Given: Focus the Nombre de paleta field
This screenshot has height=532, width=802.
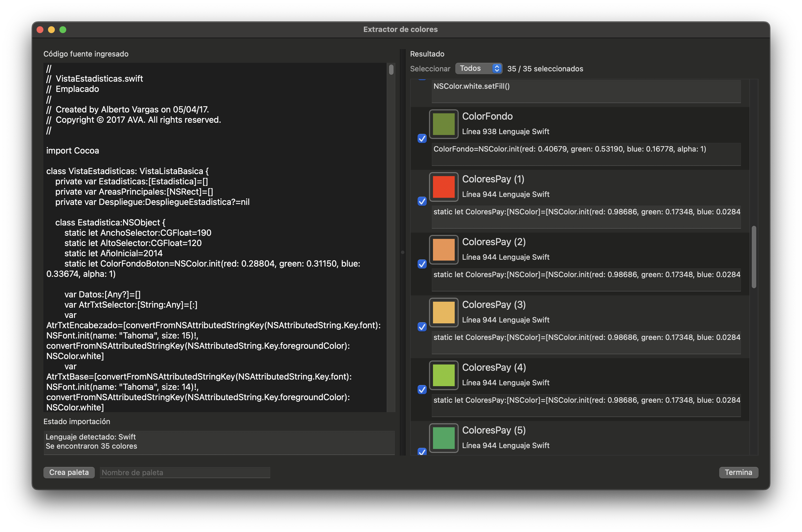Looking at the screenshot, I should (x=185, y=472).
